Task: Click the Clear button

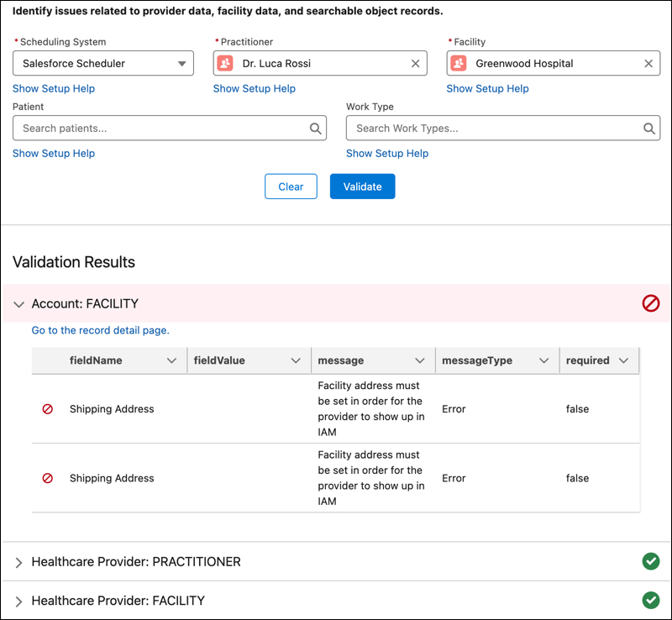Action: (x=291, y=187)
